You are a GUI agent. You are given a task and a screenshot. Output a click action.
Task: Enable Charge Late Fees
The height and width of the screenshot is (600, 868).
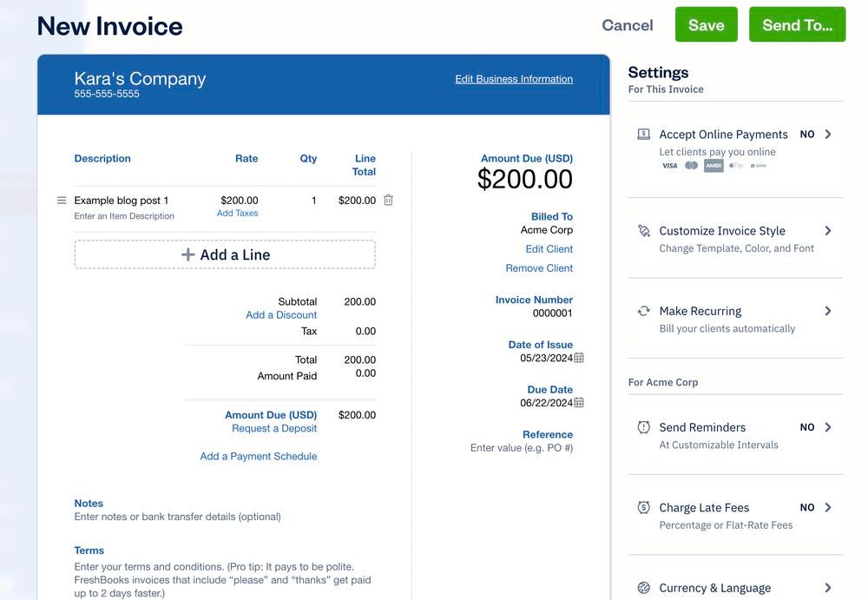tap(807, 506)
